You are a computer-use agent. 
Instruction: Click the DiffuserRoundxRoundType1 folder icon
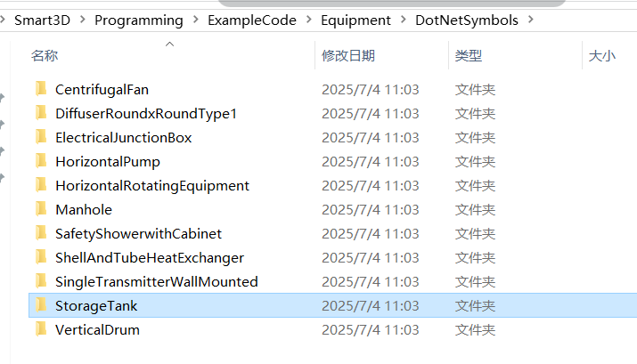click(x=41, y=112)
